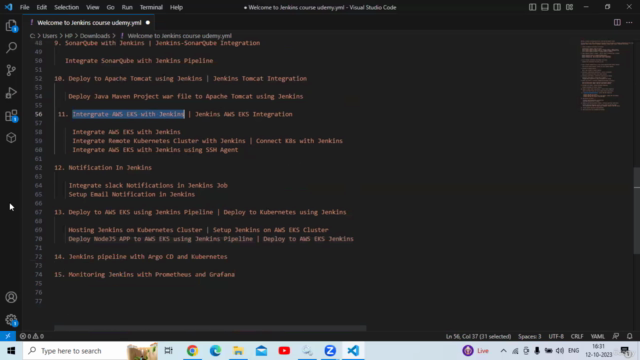Click the unsaved dot on the editor tab
The height and width of the screenshot is (360, 640).
(148, 22)
